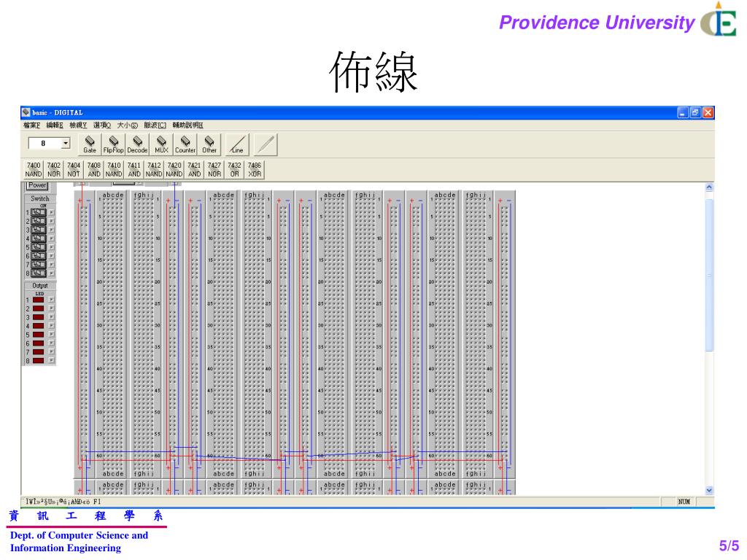The image size is (747, 560).
Task: Pick the 7408 AND chip
Action: click(x=94, y=169)
